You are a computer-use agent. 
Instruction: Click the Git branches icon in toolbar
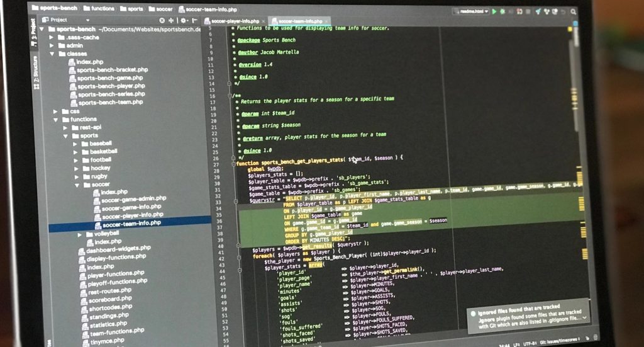click(x=547, y=11)
